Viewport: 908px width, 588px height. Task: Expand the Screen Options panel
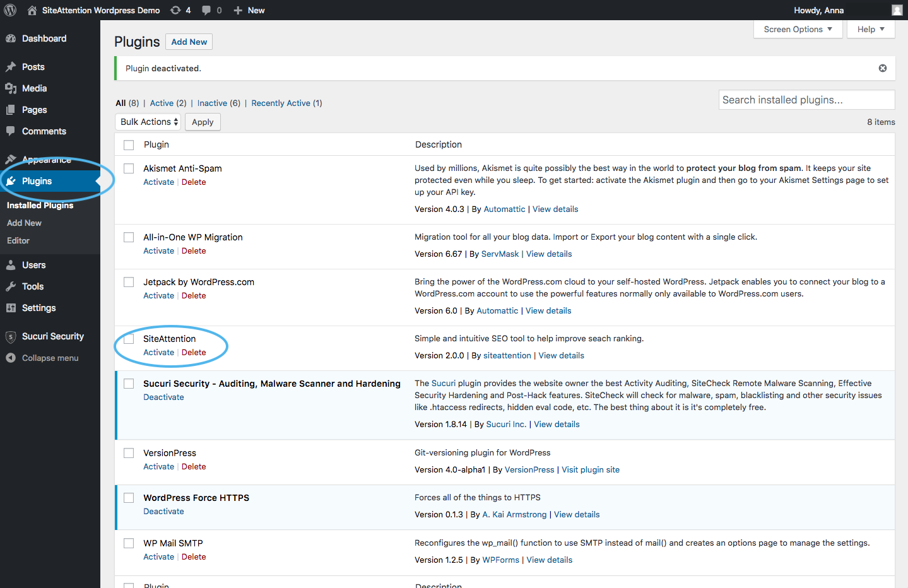tap(798, 29)
